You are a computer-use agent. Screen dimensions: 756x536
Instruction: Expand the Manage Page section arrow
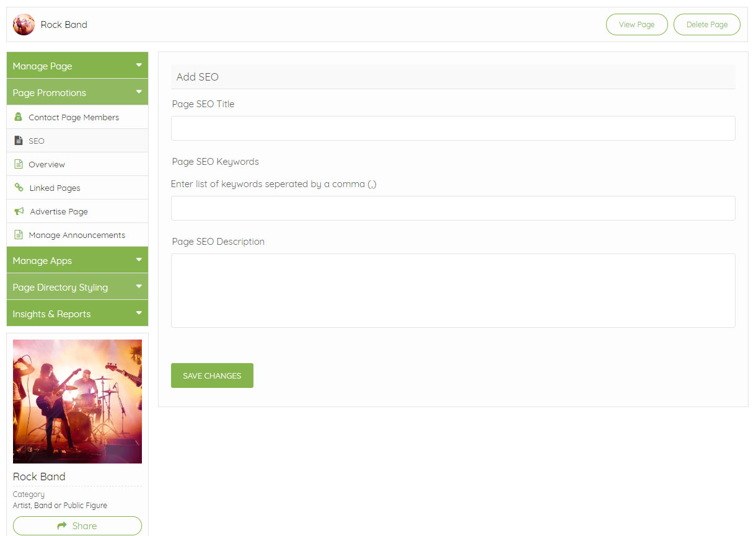coord(139,65)
